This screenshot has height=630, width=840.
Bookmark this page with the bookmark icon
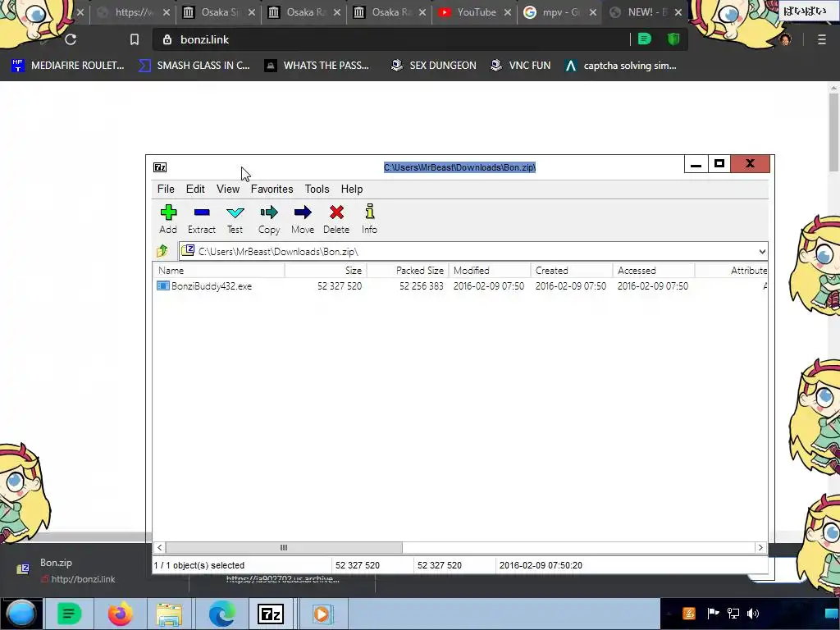[x=135, y=39]
